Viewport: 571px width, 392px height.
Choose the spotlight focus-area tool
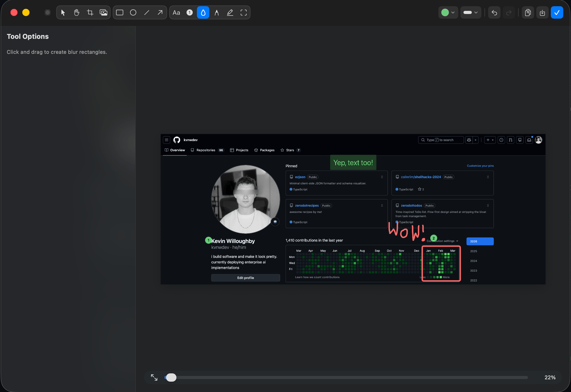point(244,12)
